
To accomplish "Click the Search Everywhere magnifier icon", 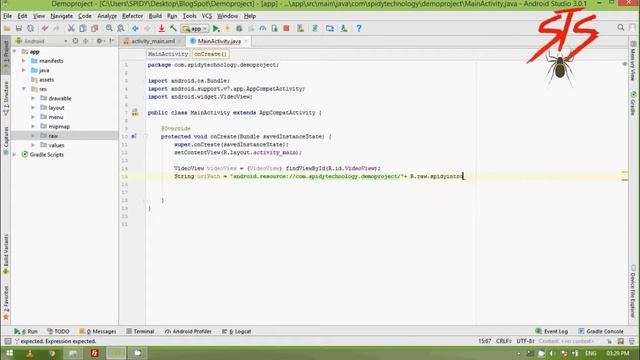I will [620, 27].
